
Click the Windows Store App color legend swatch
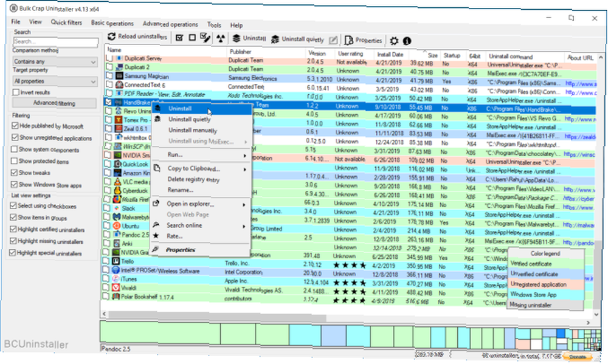pyautogui.click(x=545, y=295)
